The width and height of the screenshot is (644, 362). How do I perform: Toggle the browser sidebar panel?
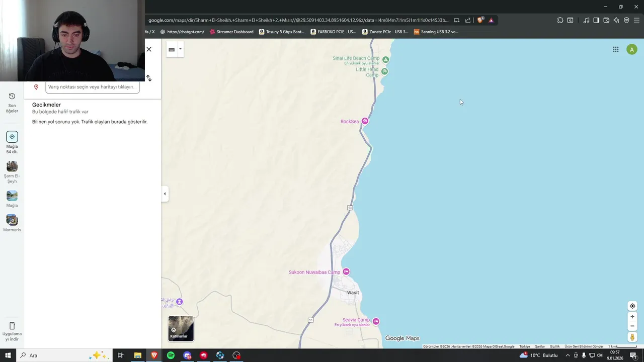pos(596,20)
